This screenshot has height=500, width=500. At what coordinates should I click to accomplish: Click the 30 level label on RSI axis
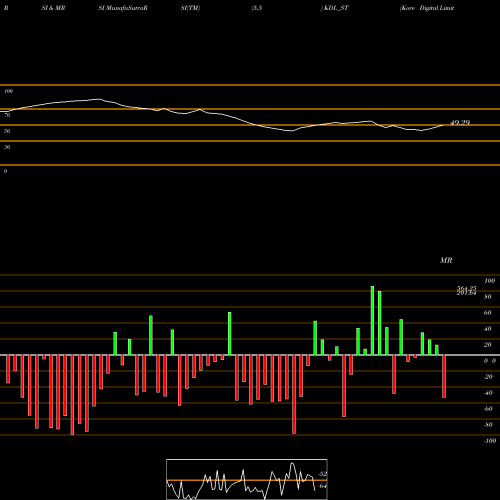pos(7,147)
